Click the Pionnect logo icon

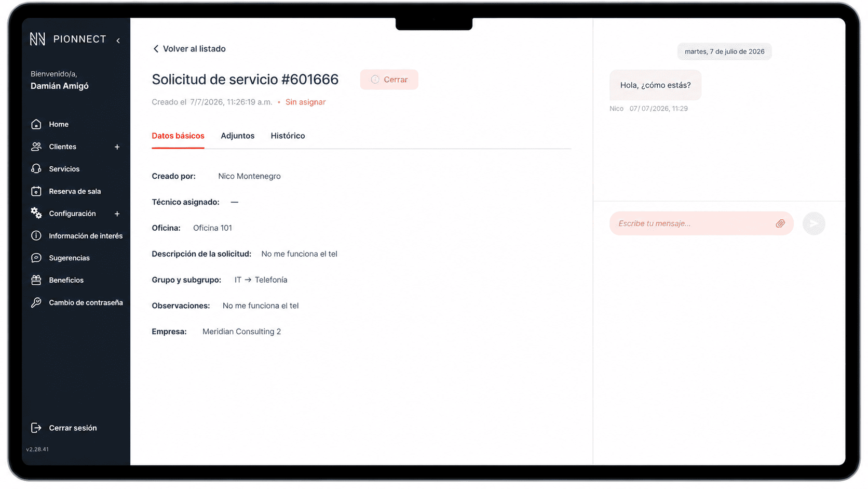[37, 39]
